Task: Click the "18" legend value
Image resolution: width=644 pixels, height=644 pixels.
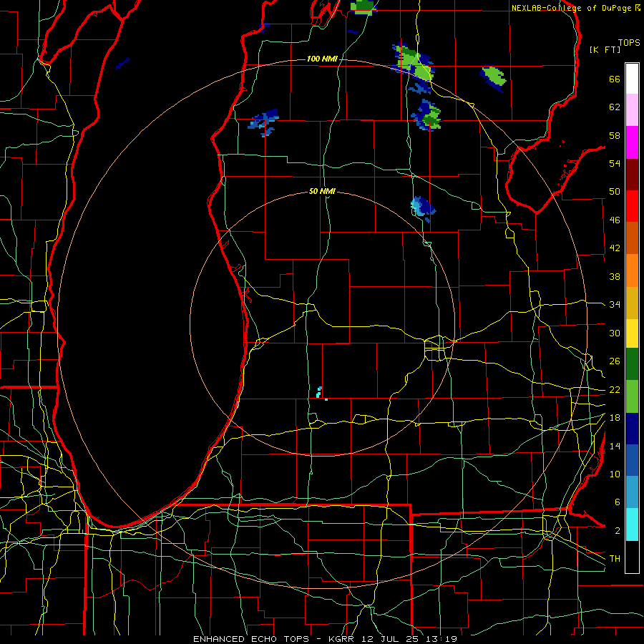Action: click(x=615, y=417)
